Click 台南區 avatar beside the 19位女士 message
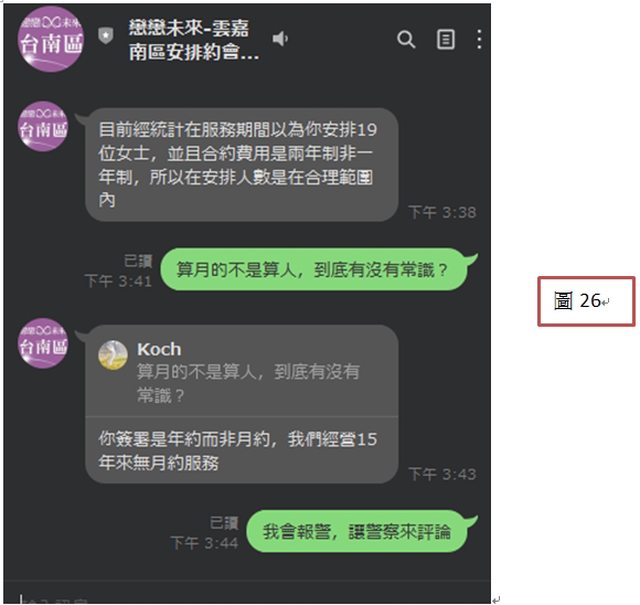The image size is (640, 605). (42, 127)
